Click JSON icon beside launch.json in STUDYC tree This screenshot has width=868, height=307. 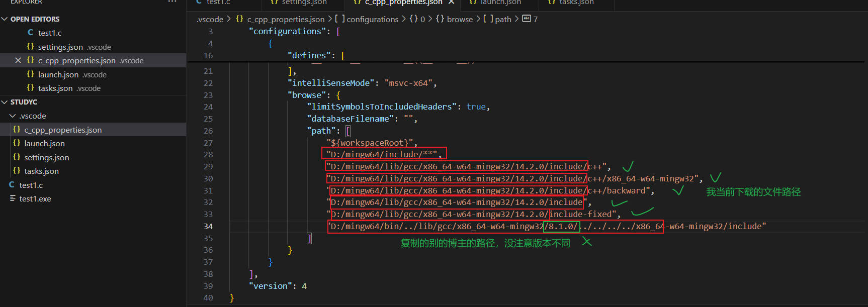click(17, 143)
